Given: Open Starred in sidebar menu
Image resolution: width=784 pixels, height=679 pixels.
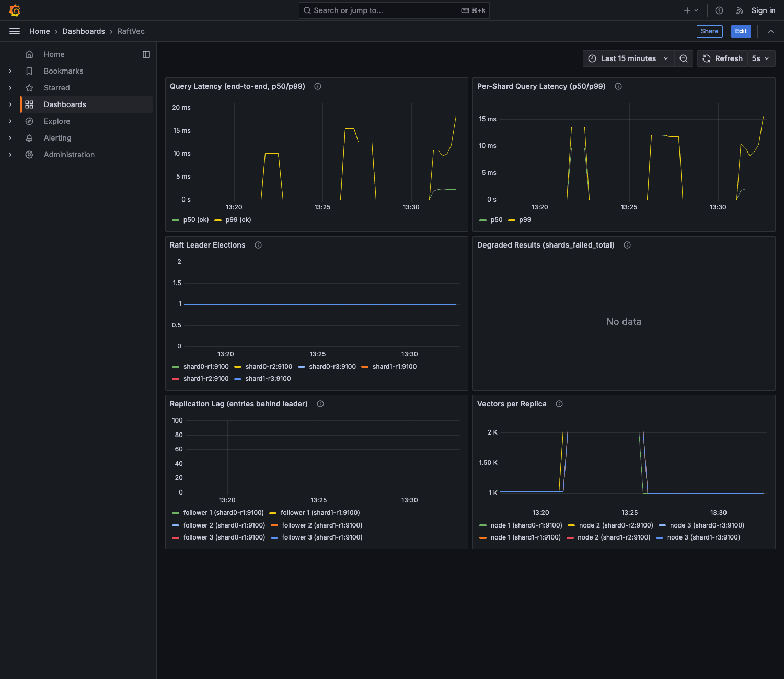Looking at the screenshot, I should (x=57, y=88).
